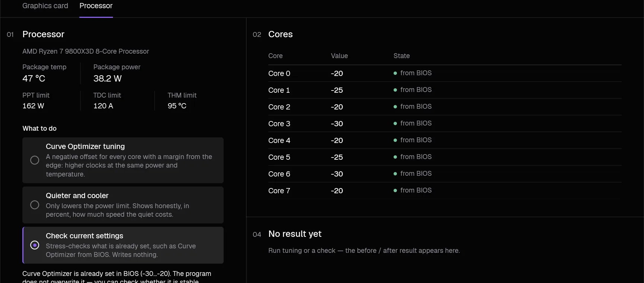Select the Core 6 row label

tap(279, 174)
